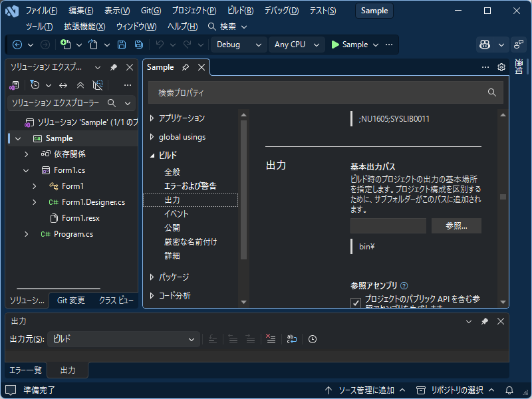Open the ファイル menu
Image resolution: width=532 pixels, height=399 pixels.
(x=41, y=11)
